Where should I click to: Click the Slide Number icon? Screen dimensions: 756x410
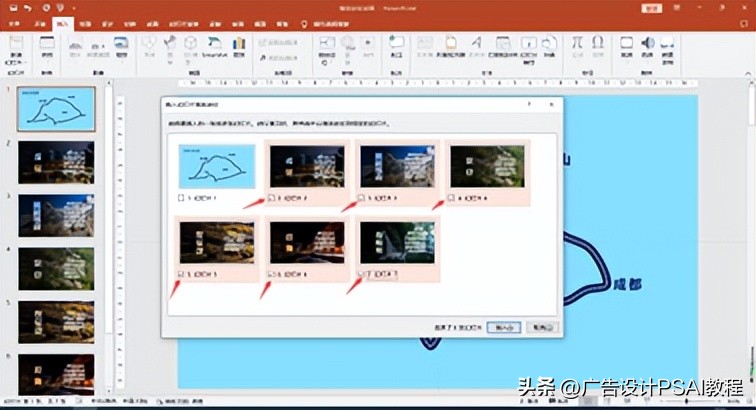[x=528, y=42]
